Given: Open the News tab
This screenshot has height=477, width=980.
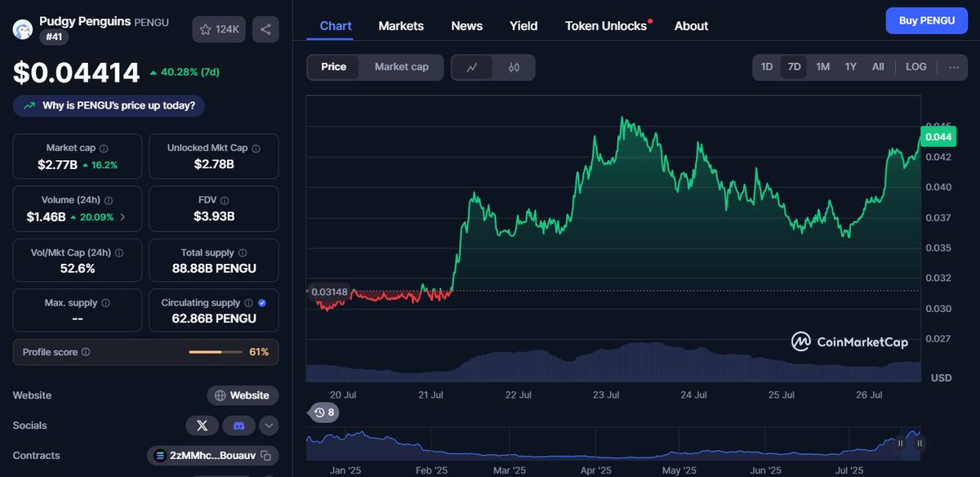Looking at the screenshot, I should click(x=467, y=26).
